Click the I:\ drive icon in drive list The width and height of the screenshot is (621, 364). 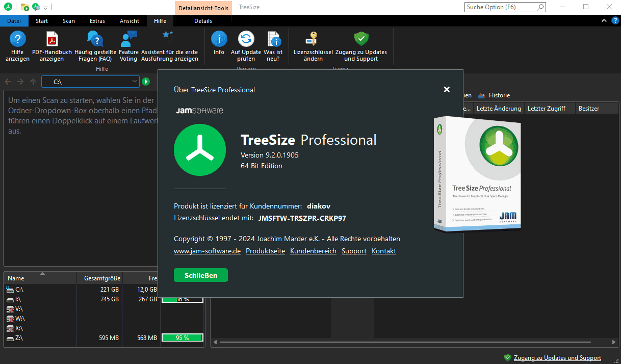(x=10, y=299)
